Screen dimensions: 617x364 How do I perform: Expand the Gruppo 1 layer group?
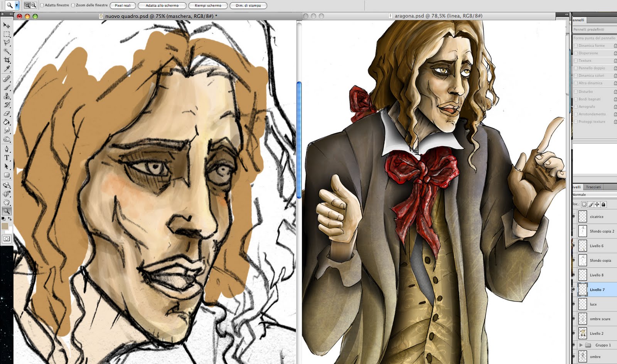click(x=581, y=345)
